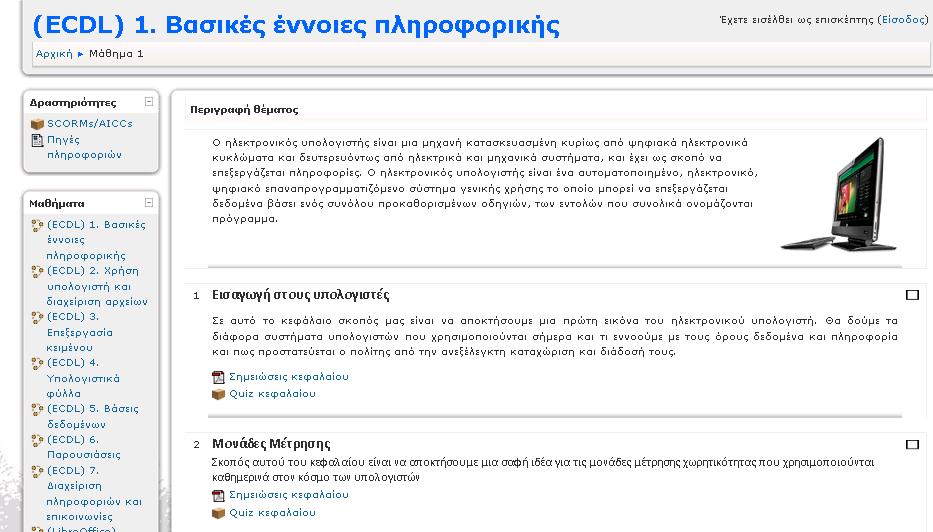Image resolution: width=933 pixels, height=532 pixels.
Task: Click the Μάθημα 1 breadcrumb text
Action: coord(117,54)
